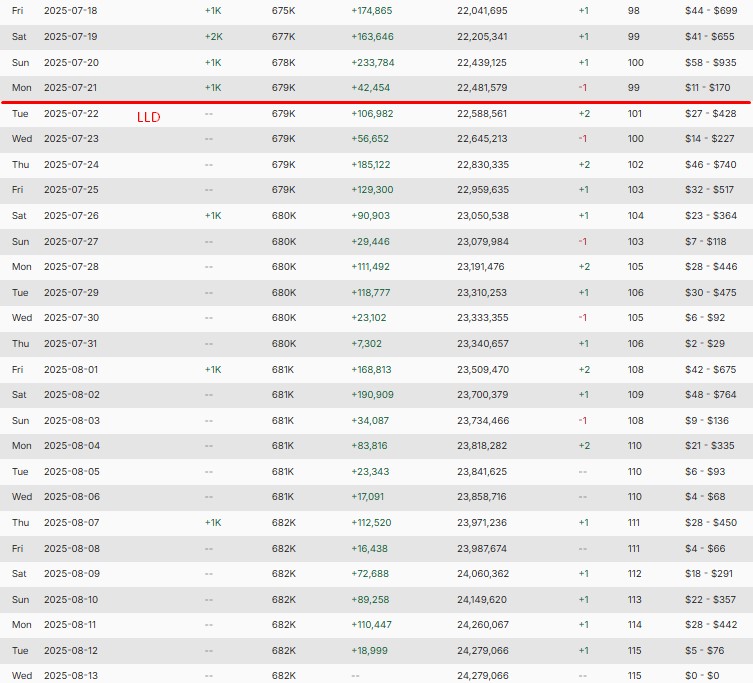Select the date 2025-08-04
753x683 pixels.
point(72,445)
